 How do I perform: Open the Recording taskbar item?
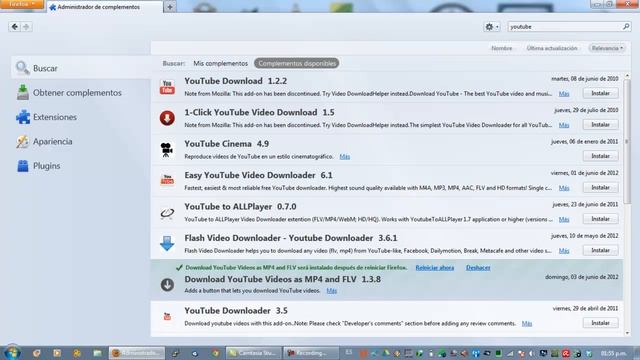(x=311, y=353)
